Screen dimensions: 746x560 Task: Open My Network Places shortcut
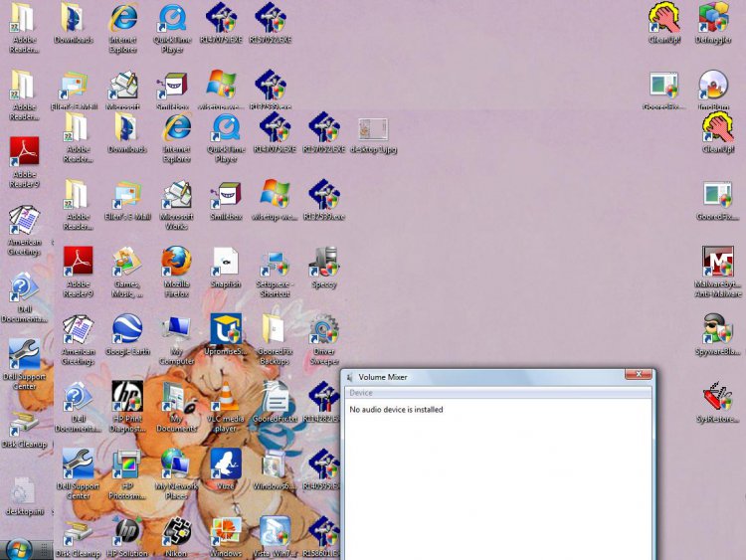[176, 474]
